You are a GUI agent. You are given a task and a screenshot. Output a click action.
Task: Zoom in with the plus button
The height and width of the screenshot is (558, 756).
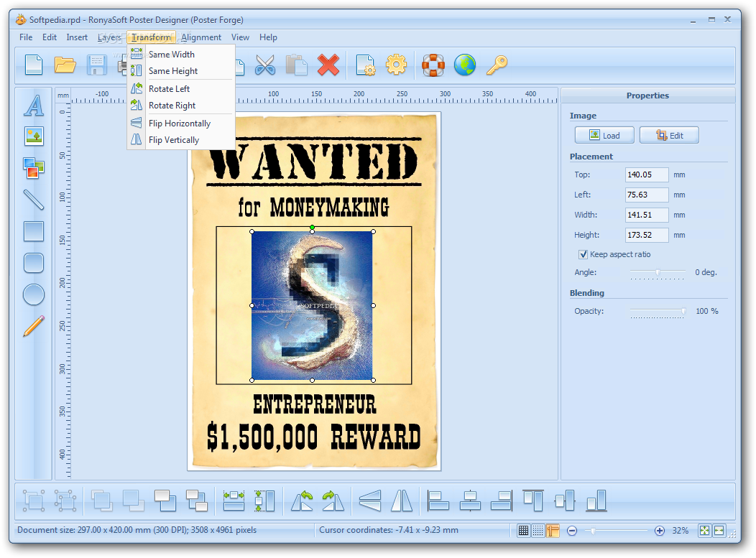click(x=660, y=531)
